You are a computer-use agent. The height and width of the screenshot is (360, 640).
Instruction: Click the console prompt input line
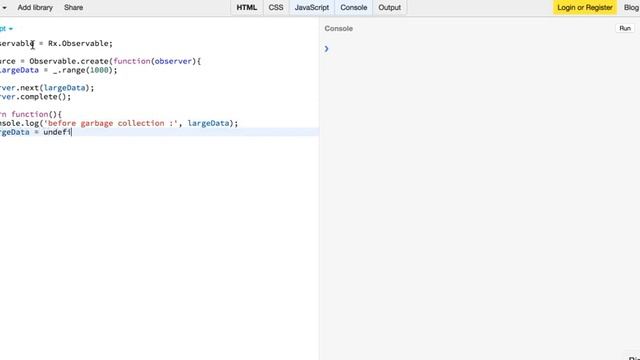pos(480,49)
